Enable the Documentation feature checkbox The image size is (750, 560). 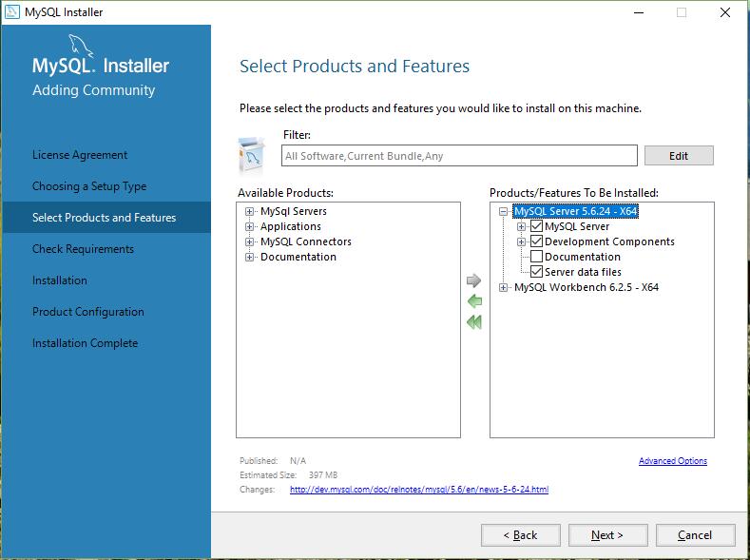point(537,258)
